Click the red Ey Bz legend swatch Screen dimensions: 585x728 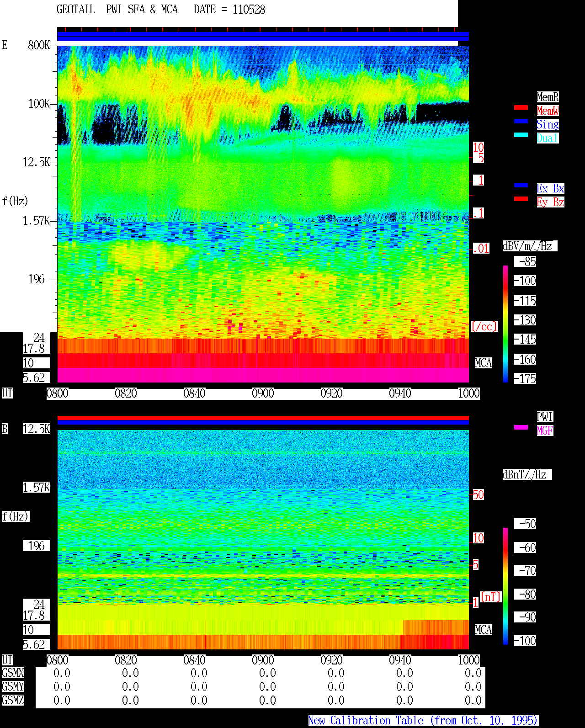pyautogui.click(x=521, y=199)
